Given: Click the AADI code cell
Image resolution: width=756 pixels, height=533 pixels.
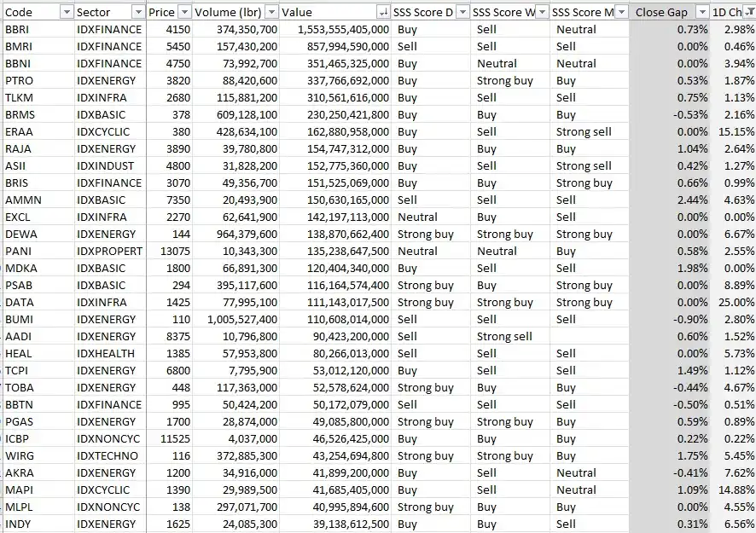Looking at the screenshot, I should click(x=38, y=336).
